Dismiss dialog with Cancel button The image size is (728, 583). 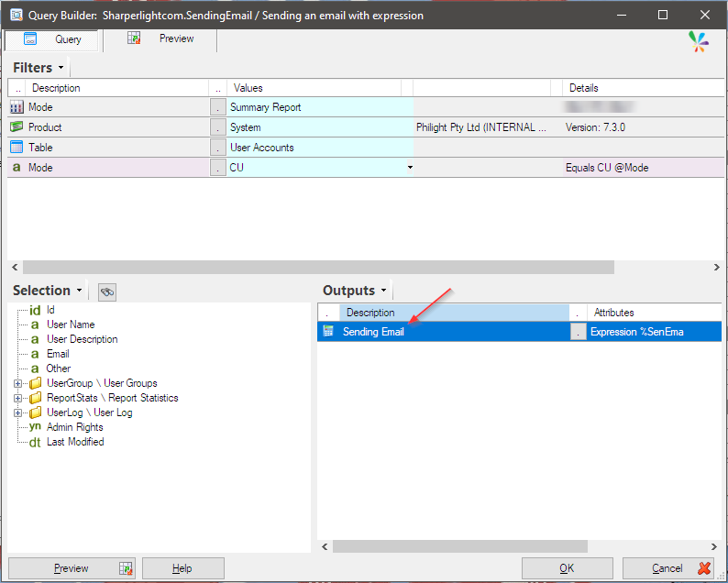(668, 568)
